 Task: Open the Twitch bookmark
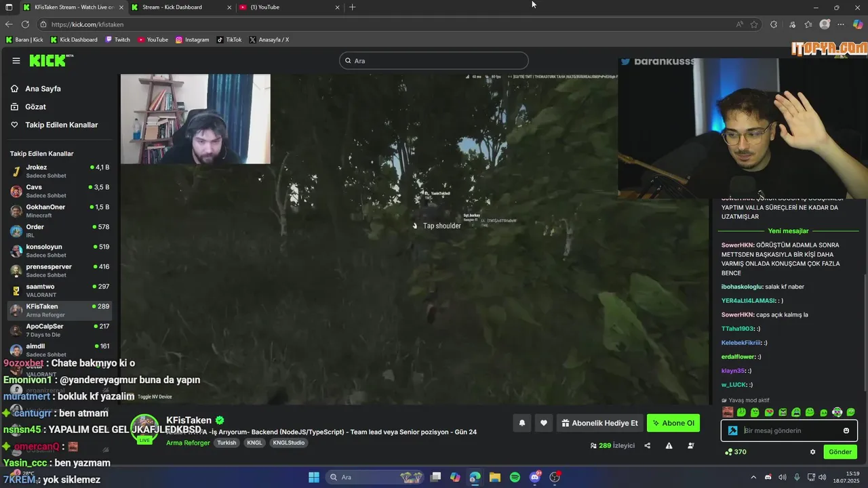coord(118,40)
